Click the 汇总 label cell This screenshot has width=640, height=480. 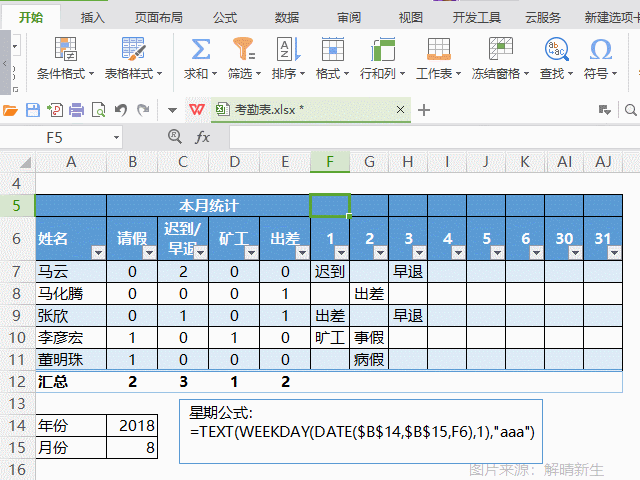point(71,382)
